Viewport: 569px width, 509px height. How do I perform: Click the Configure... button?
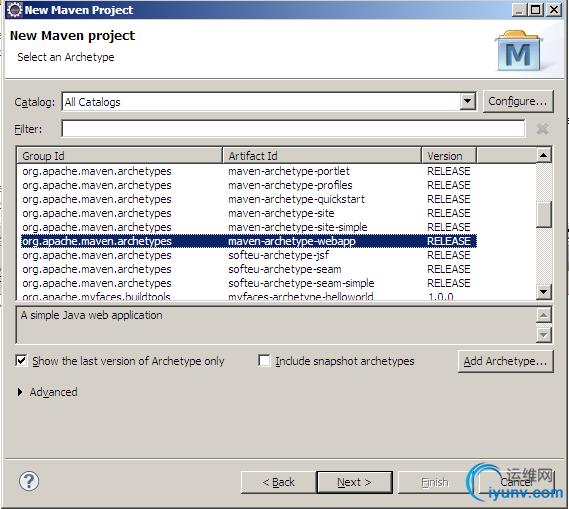pos(518,101)
